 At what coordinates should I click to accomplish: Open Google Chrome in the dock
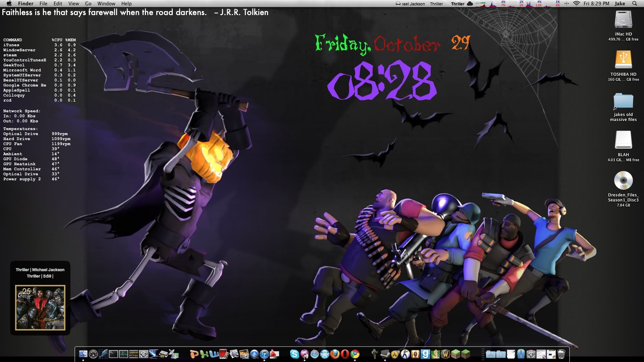tap(355, 354)
